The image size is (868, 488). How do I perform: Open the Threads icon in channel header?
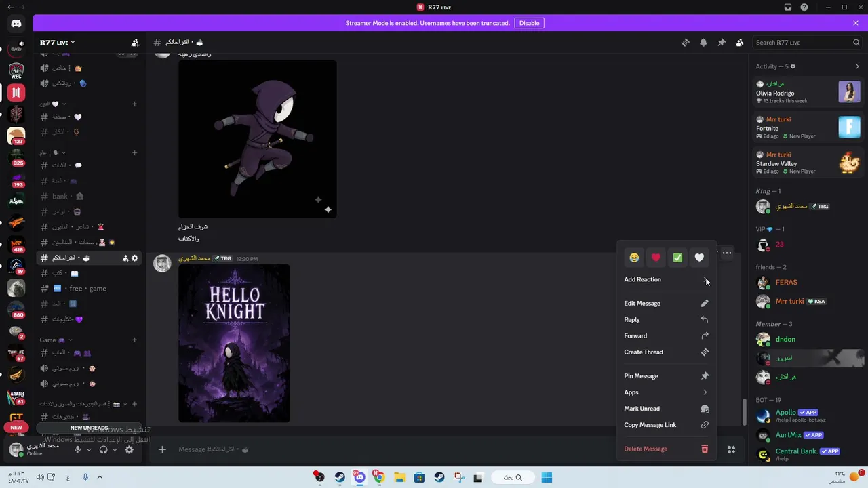pos(685,43)
